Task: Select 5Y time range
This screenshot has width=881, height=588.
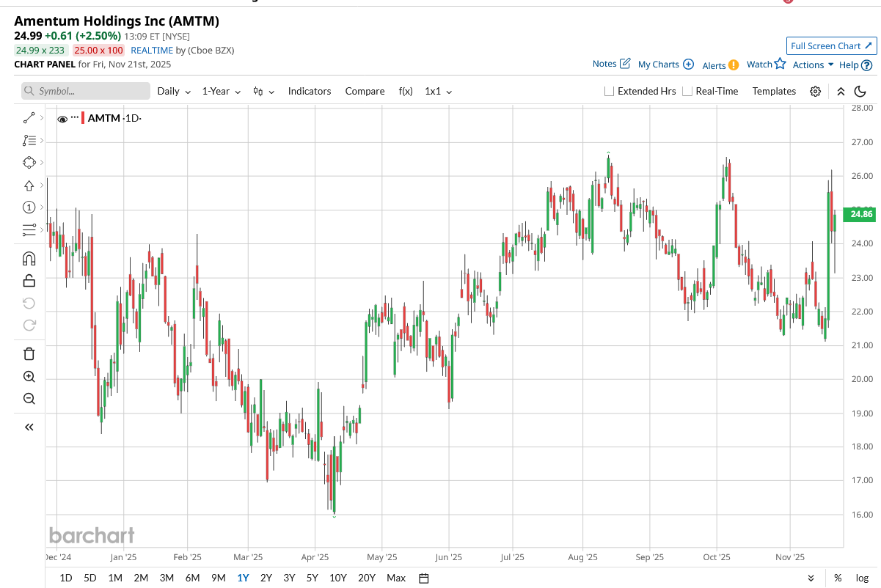Action: pyautogui.click(x=312, y=578)
